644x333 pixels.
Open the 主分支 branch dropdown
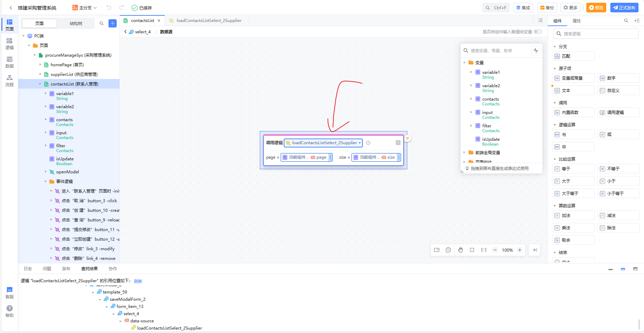[85, 8]
